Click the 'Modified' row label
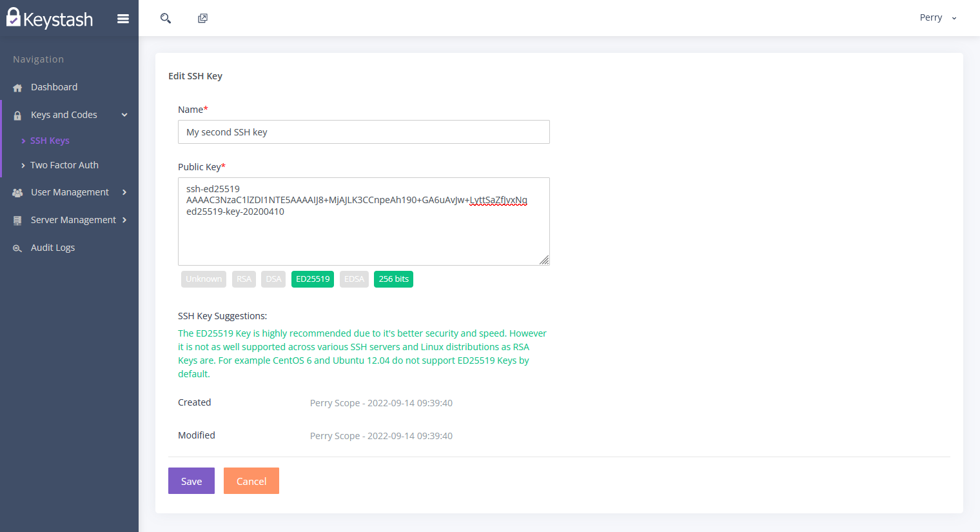Screen dimensions: 980x532 tap(197, 435)
